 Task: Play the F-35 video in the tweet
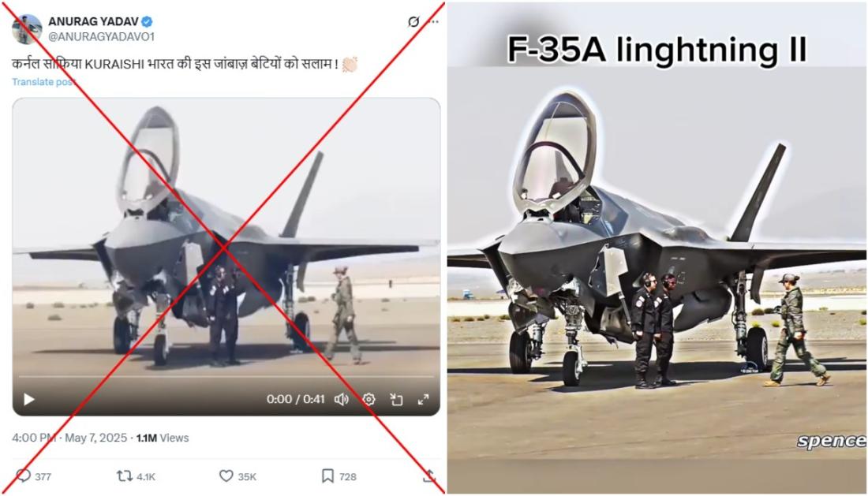click(28, 399)
